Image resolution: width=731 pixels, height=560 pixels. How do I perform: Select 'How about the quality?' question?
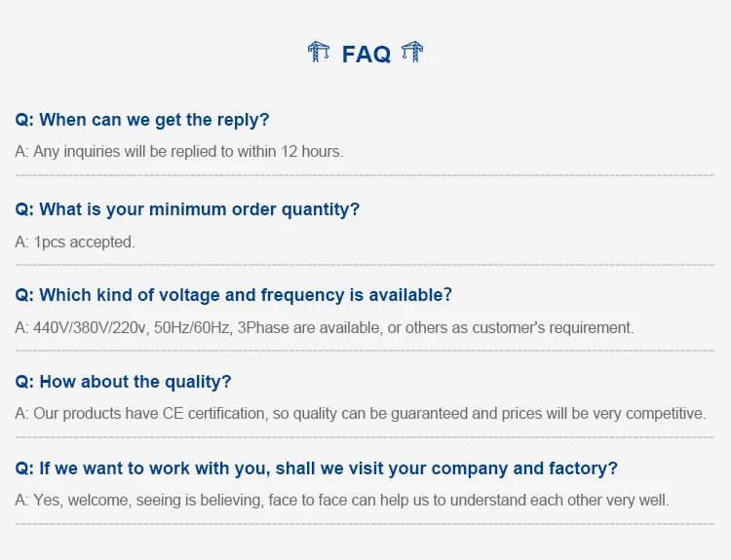coord(123,382)
